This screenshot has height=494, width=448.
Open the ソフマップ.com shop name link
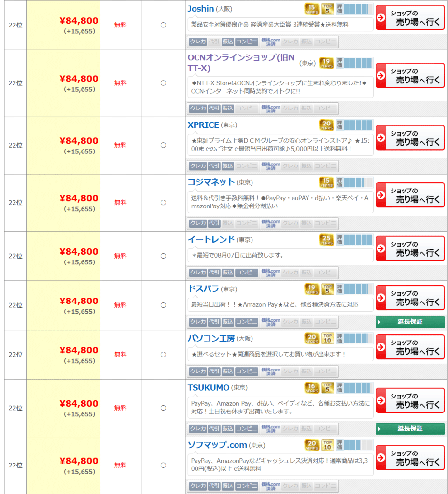[x=217, y=445]
